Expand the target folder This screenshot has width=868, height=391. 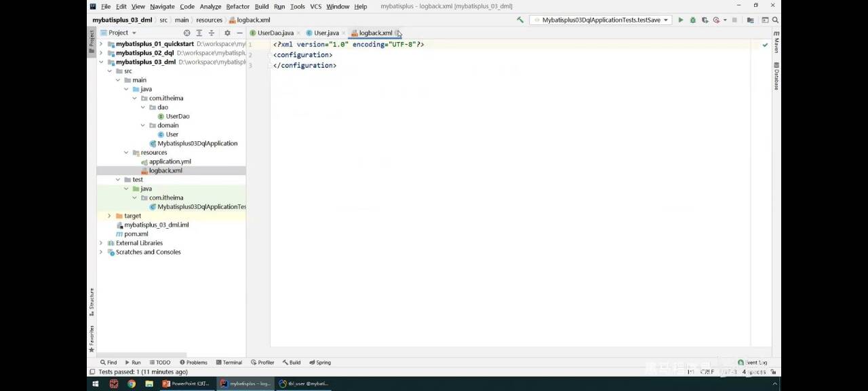pyautogui.click(x=109, y=216)
